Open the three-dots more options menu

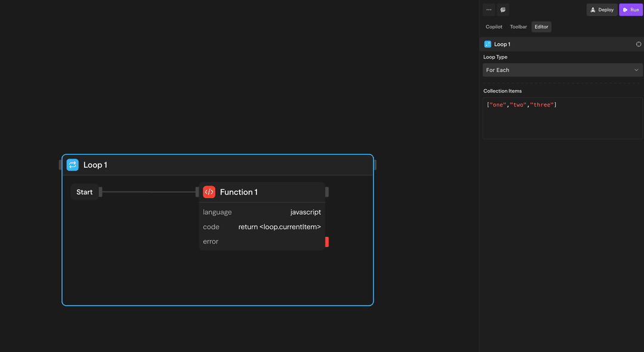tap(489, 10)
